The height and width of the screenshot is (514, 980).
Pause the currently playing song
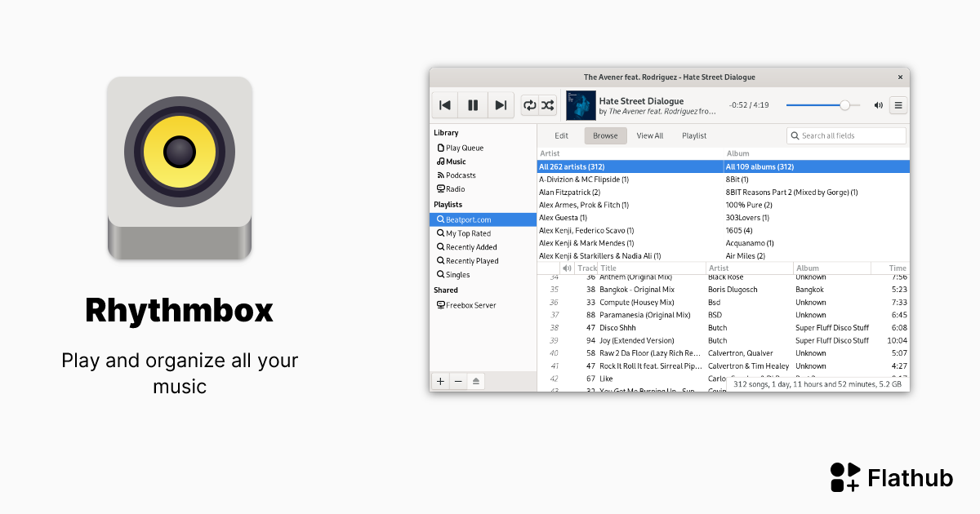pos(473,104)
